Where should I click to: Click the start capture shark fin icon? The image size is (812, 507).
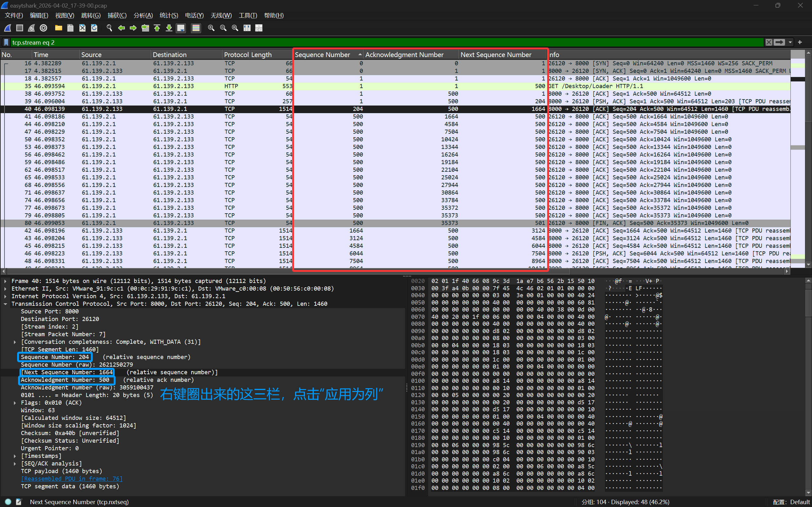8,28
